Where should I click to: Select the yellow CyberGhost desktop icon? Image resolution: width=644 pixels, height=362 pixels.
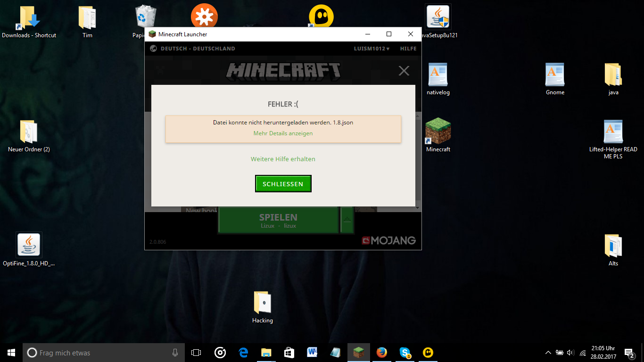(x=321, y=16)
